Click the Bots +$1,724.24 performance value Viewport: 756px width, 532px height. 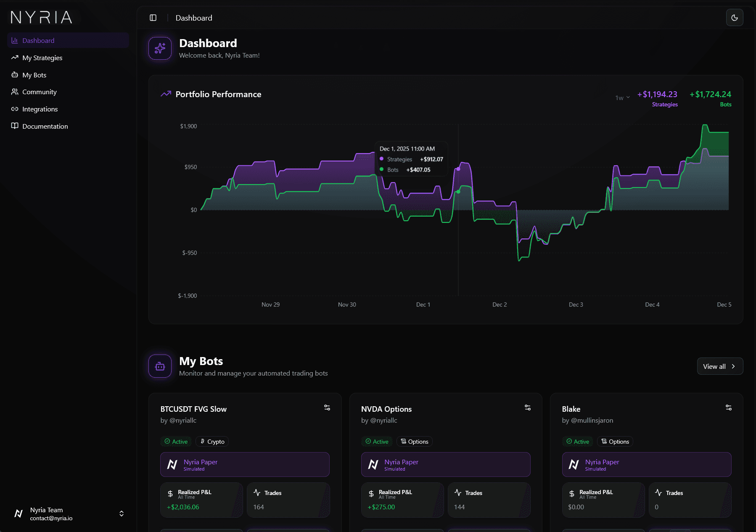710,94
